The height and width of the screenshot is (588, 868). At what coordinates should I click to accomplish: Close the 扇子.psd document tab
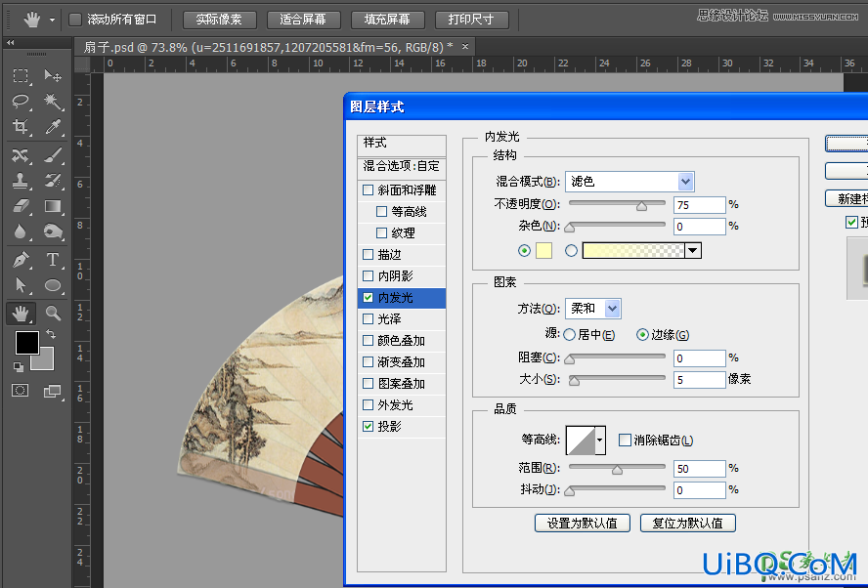coord(465,47)
